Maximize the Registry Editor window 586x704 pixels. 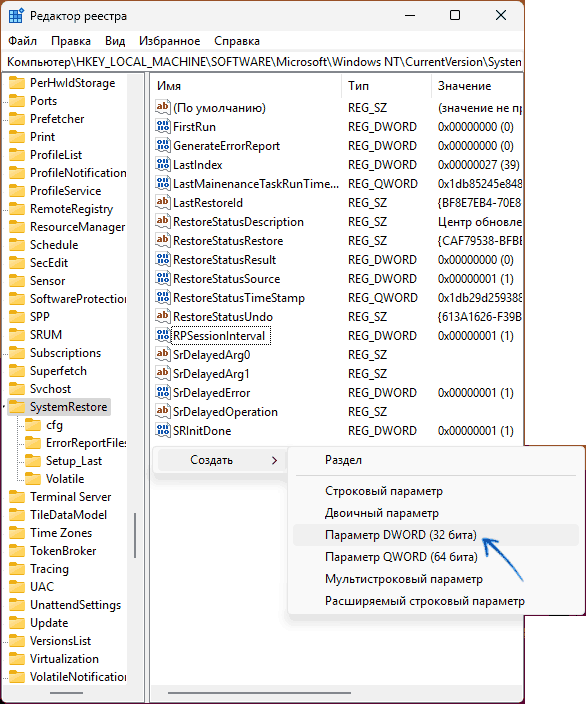click(x=455, y=15)
